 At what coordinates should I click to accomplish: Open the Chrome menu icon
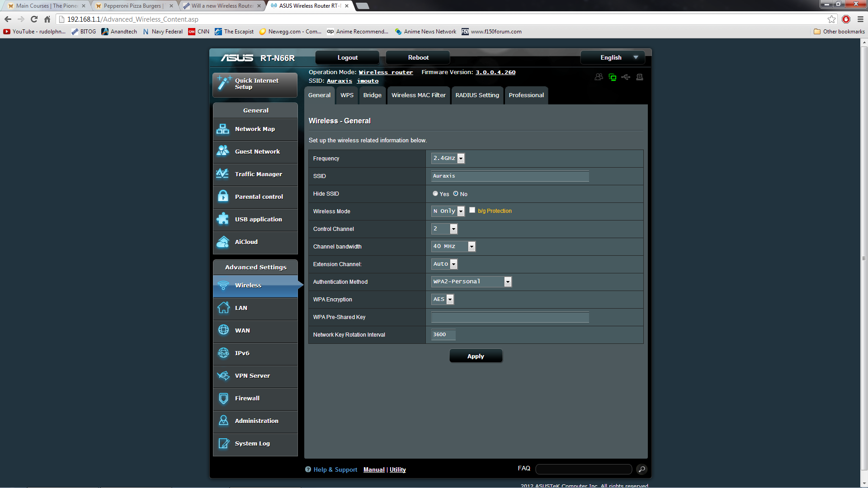[860, 19]
